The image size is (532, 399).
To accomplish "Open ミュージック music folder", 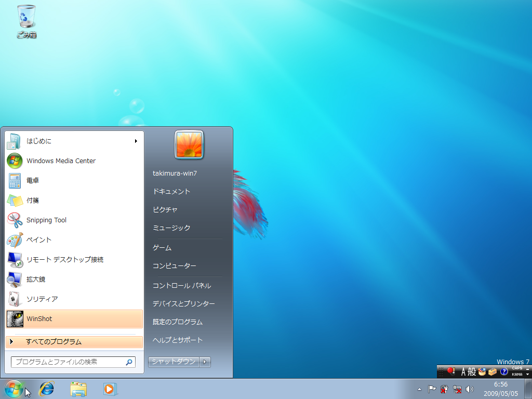I will pos(171,228).
